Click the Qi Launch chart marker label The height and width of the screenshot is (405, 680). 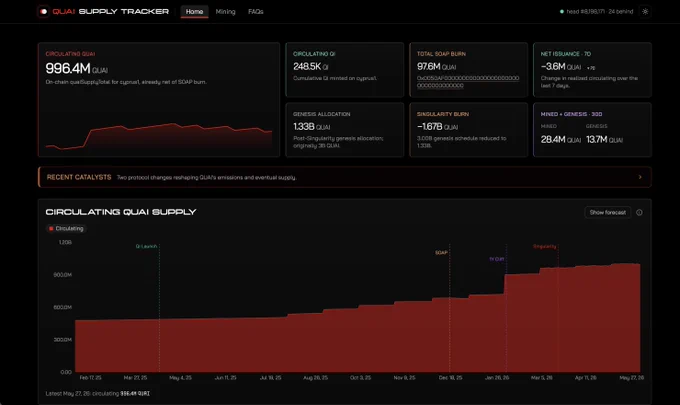tap(146, 246)
